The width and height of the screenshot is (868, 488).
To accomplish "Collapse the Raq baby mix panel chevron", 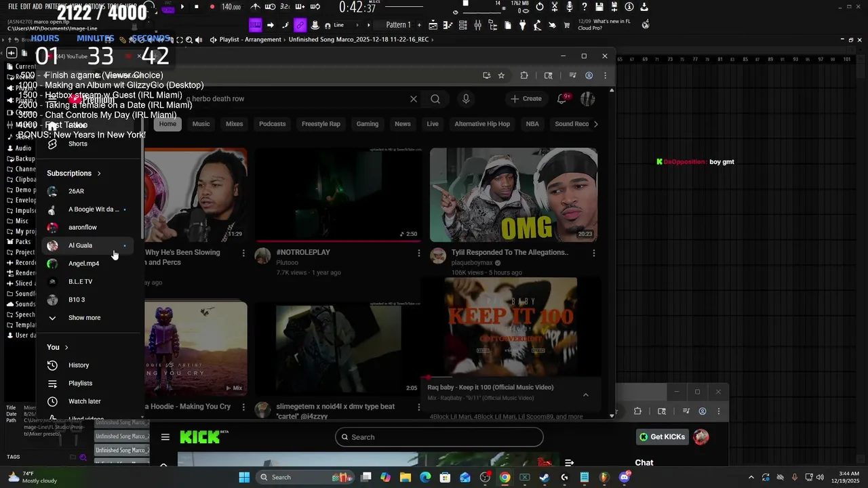I will pyautogui.click(x=586, y=395).
